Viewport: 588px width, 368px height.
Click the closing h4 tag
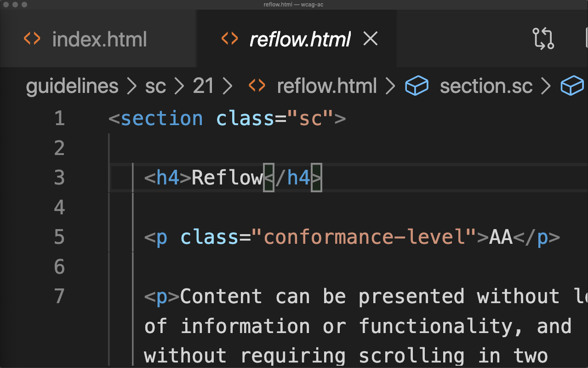point(292,178)
